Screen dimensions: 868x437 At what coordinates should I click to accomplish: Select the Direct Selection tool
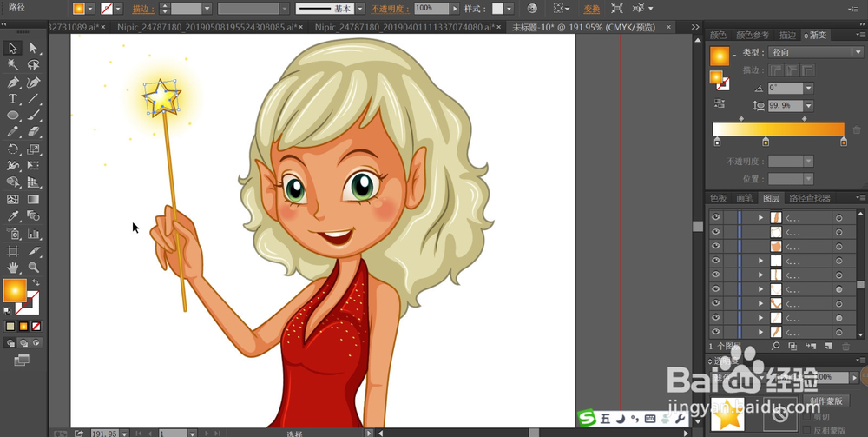pos(33,48)
